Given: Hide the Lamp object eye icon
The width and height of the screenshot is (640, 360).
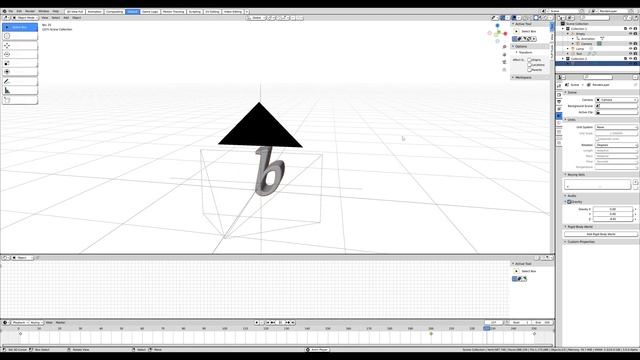Looking at the screenshot, I should [x=630, y=49].
